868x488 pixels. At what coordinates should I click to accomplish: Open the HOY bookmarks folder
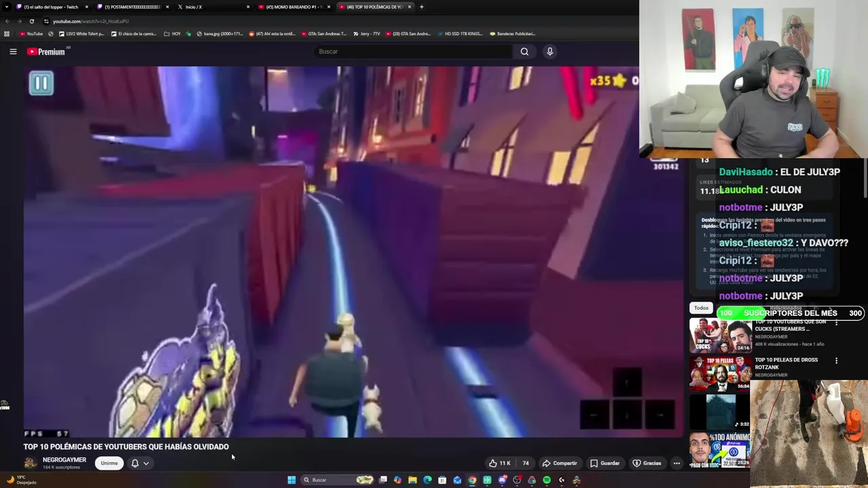coord(172,34)
